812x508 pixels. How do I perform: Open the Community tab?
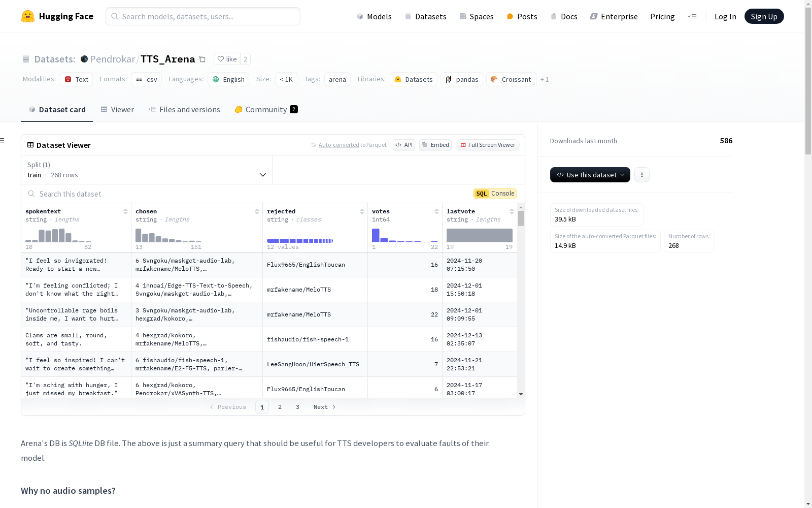coord(266,110)
